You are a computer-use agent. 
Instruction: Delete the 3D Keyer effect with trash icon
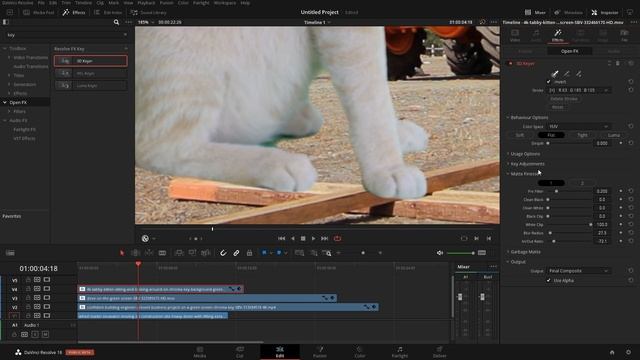tap(618, 63)
